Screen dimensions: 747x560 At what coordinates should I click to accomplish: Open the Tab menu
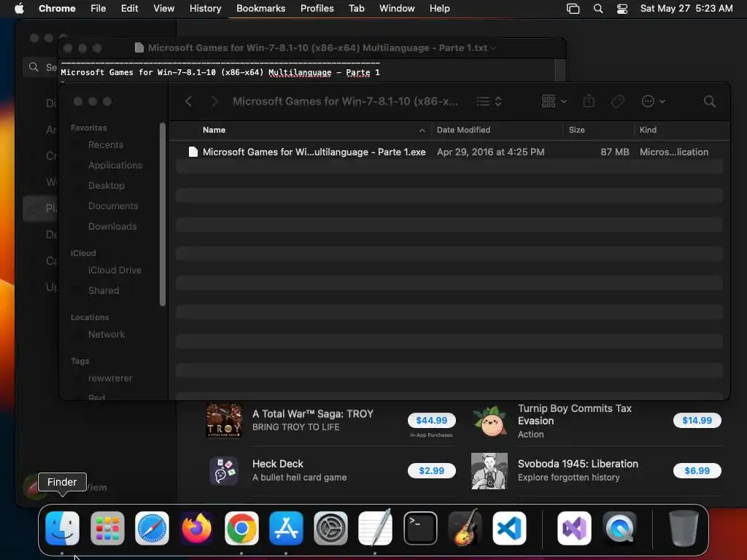coord(356,8)
